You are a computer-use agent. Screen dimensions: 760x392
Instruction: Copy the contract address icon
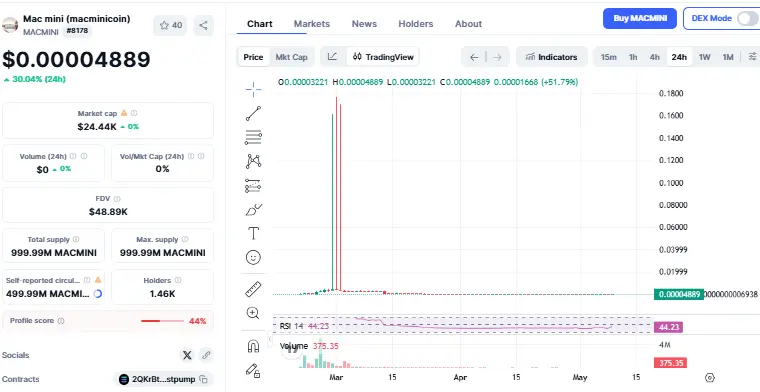click(x=204, y=379)
